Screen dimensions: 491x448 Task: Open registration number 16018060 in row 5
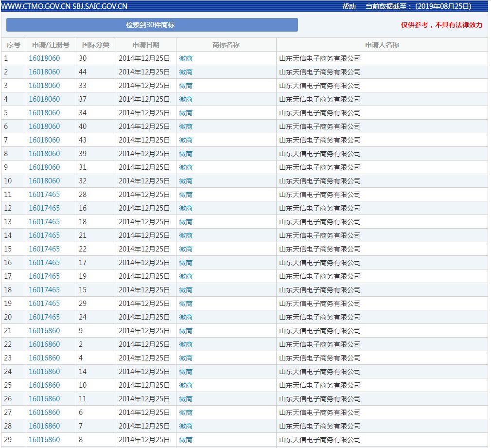coord(44,113)
